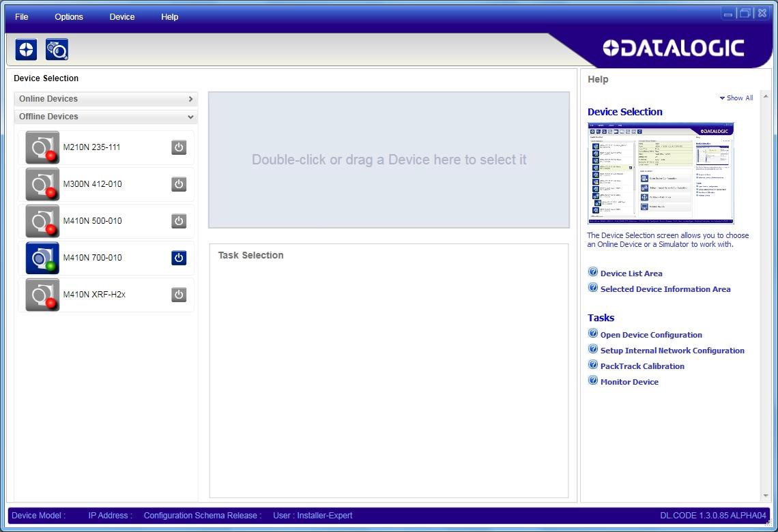The image size is (778, 532).
Task: Open the File menu
Action: click(x=22, y=17)
